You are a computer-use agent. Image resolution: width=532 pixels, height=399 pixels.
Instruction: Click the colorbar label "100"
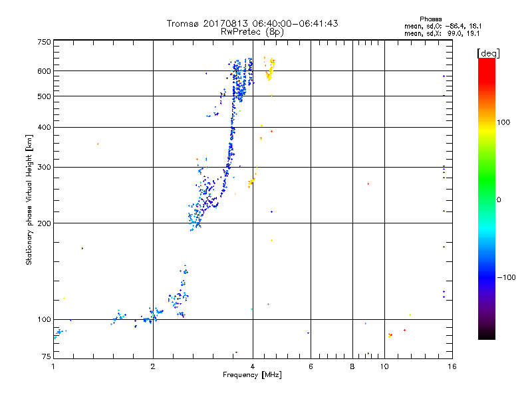coord(503,122)
